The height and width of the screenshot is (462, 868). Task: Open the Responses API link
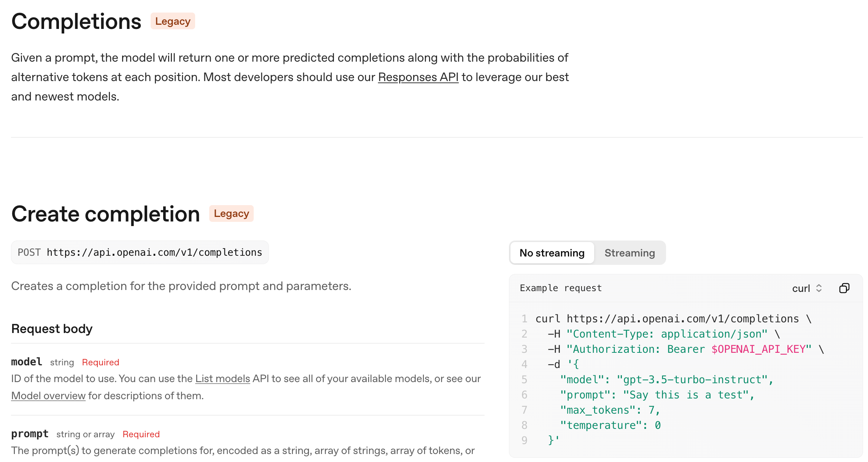pyautogui.click(x=418, y=77)
